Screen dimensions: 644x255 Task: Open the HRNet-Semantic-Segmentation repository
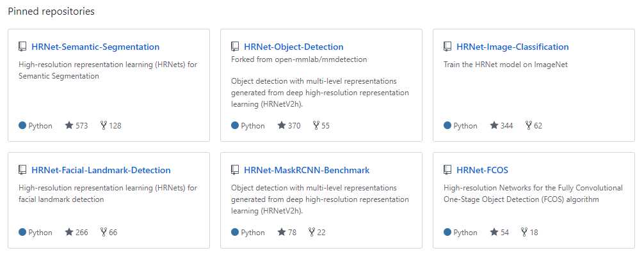(95, 47)
